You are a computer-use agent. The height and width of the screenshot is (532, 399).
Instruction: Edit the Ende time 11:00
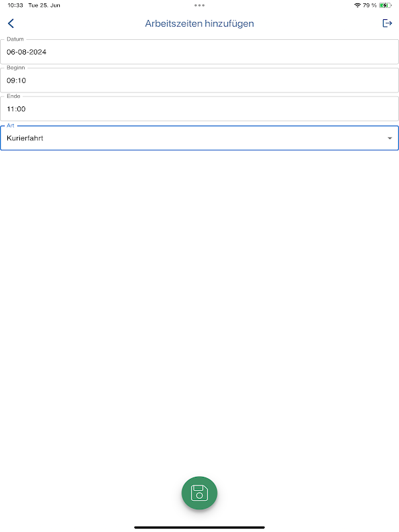tap(199, 109)
